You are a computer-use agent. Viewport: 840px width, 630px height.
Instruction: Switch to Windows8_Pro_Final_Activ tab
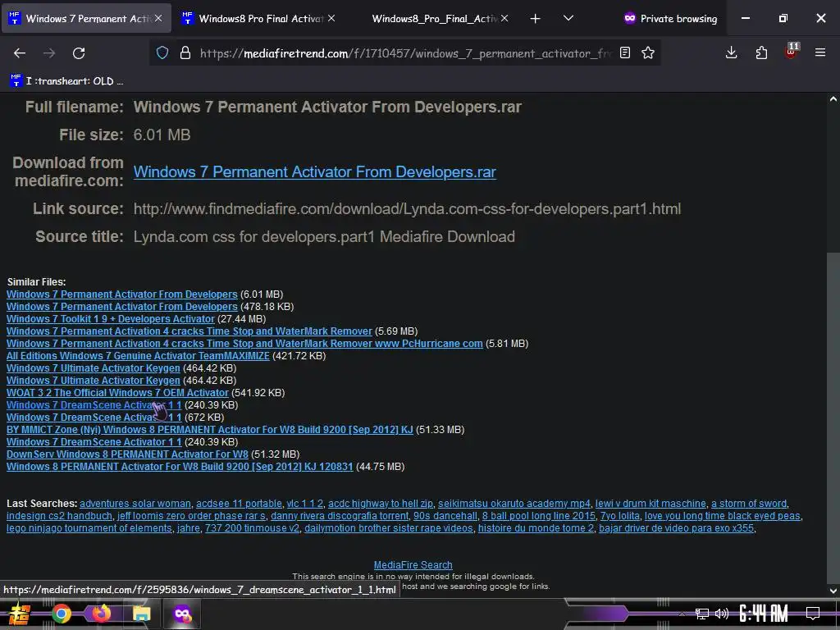(433, 18)
